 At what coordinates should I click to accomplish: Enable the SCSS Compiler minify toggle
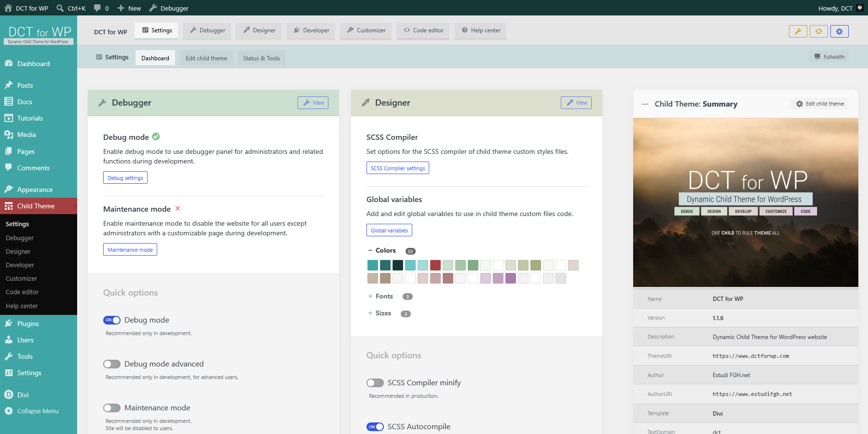click(x=375, y=383)
